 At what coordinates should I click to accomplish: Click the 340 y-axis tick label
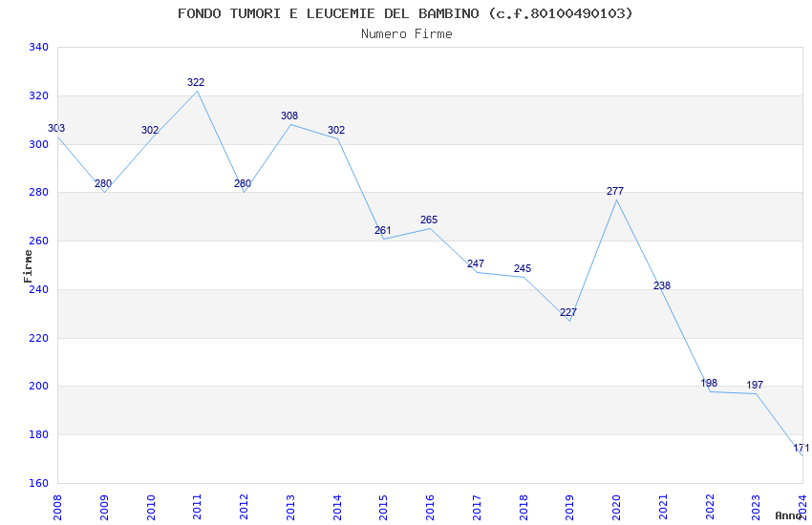pos(38,48)
